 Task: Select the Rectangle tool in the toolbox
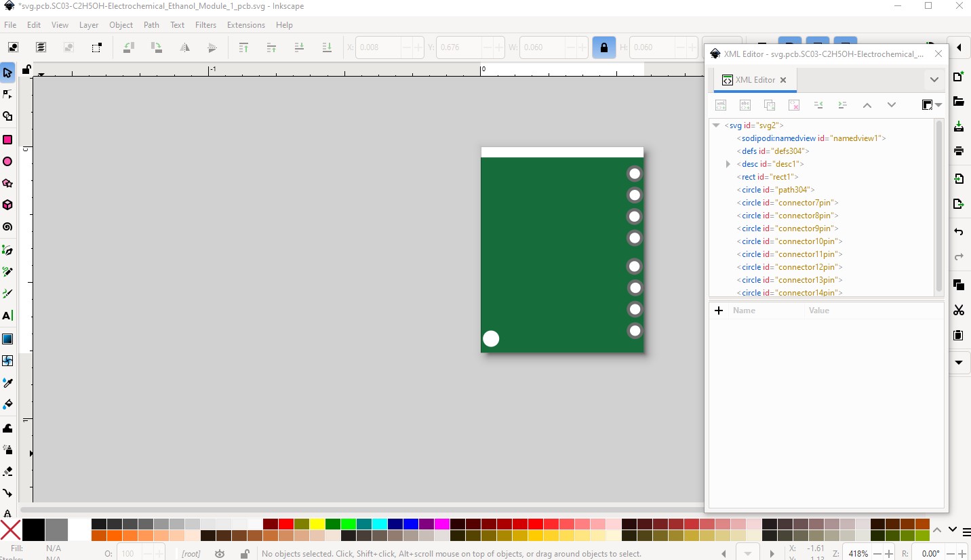point(7,140)
